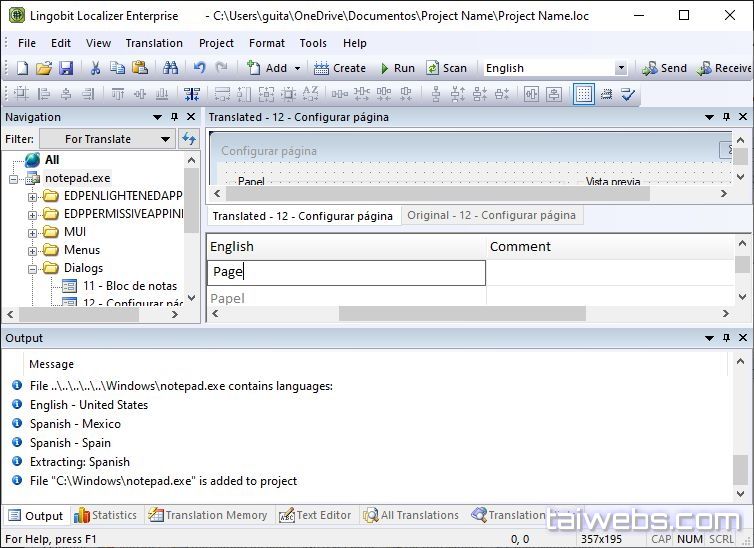Click the refresh icon beside Filter dropdown
The image size is (754, 548).
[x=189, y=139]
